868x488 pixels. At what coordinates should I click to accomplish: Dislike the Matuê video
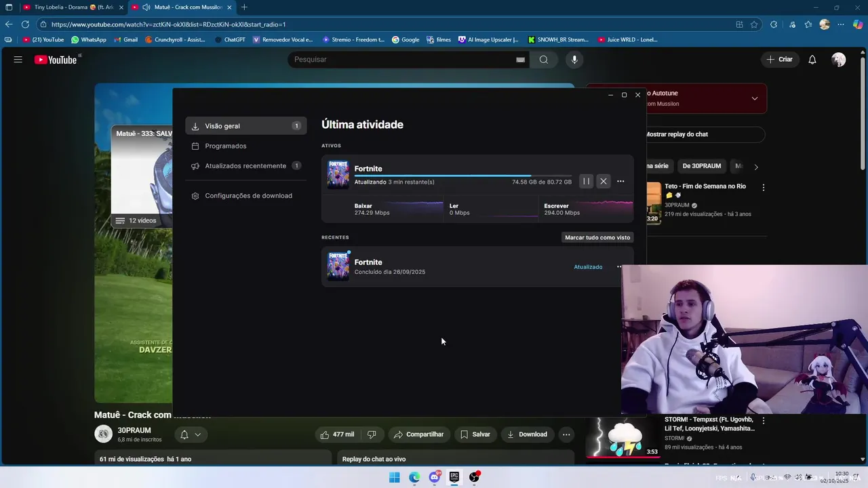click(x=372, y=434)
